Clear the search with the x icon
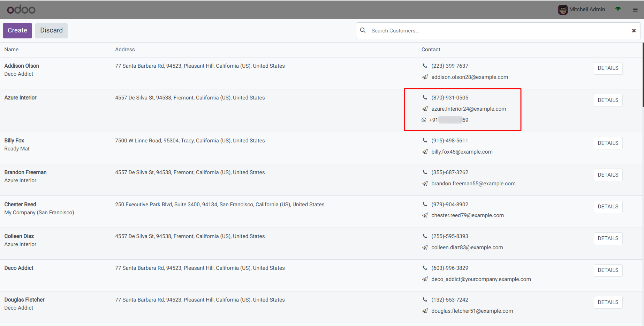 pos(634,31)
